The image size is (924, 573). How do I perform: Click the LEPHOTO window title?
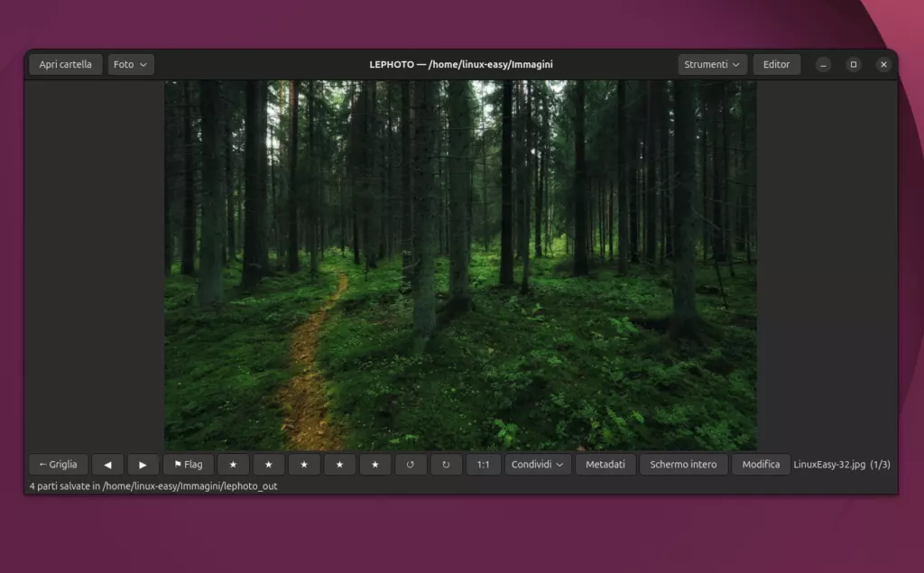pos(461,64)
